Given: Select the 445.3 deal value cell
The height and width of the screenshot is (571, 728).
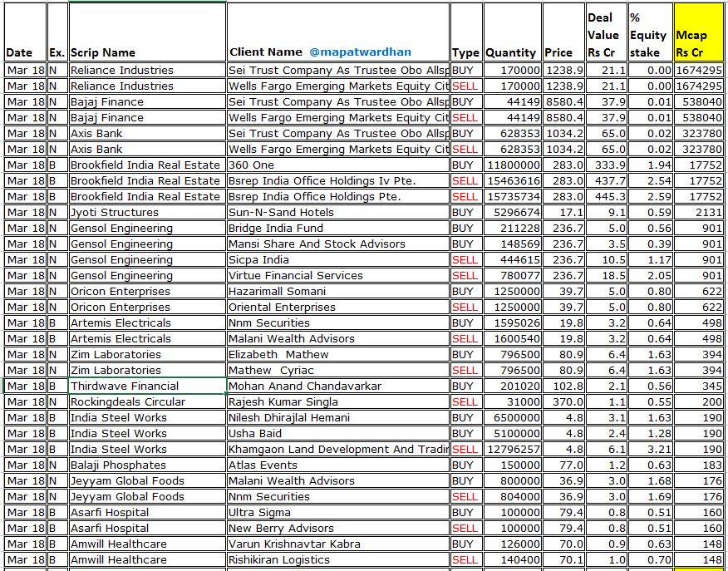Looking at the screenshot, I should click(606, 197).
